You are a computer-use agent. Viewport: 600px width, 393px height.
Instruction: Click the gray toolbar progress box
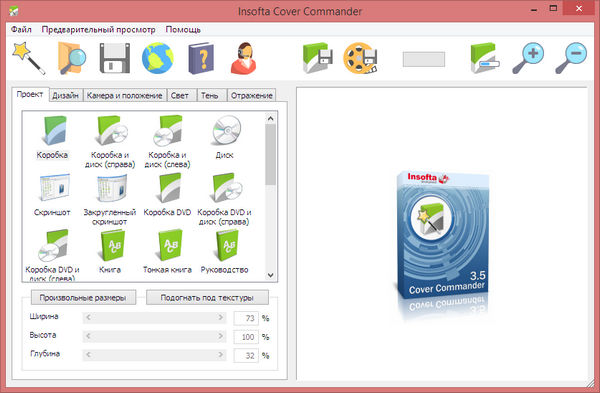(x=424, y=59)
